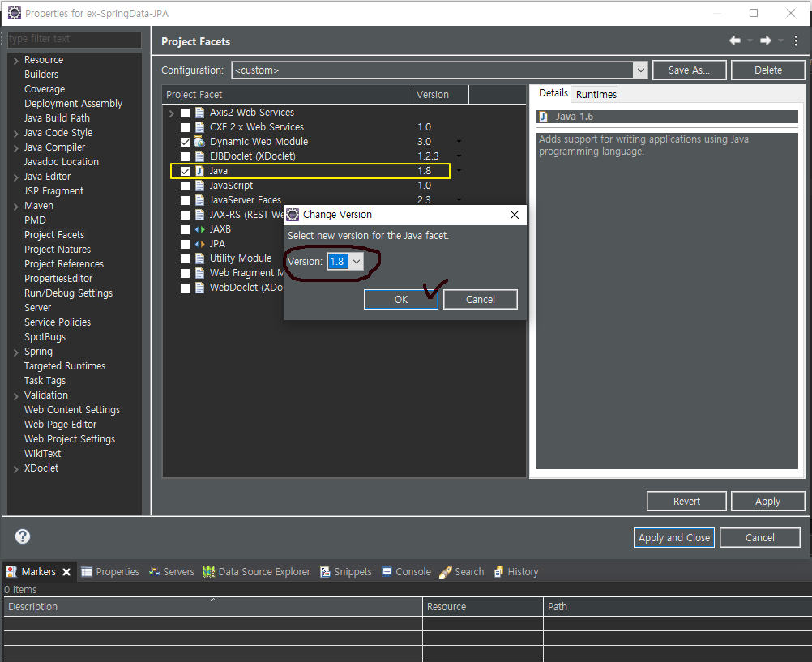
Task: Click the Save As... button
Action: pos(690,70)
